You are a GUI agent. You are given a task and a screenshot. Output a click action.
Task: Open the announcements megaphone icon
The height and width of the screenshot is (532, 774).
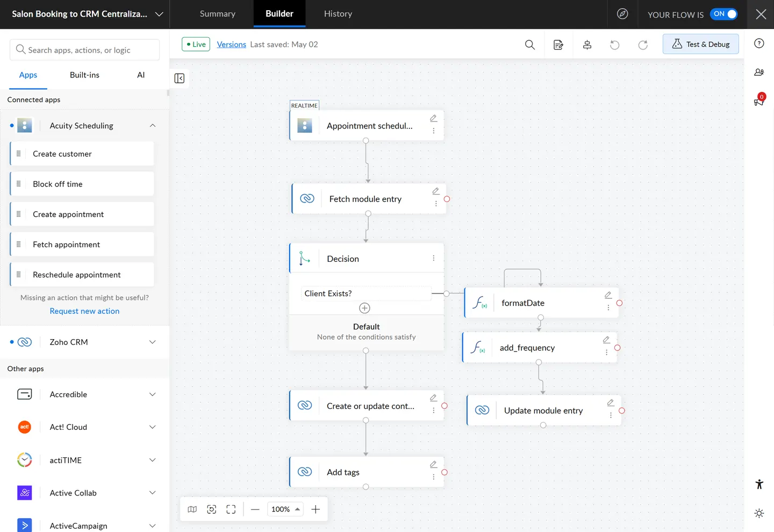[759, 100]
